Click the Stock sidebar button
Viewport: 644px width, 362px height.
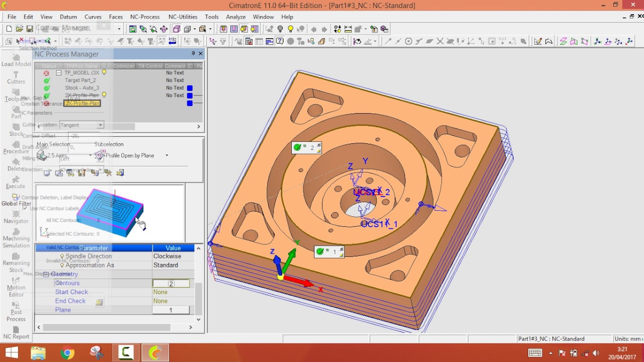pyautogui.click(x=16, y=130)
